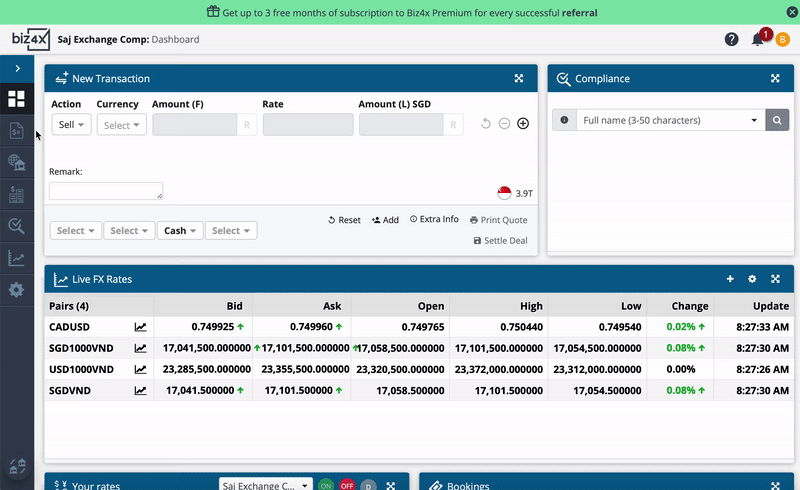The width and height of the screenshot is (800, 490).
Task: Maximize the Compliance panel
Action: 776,78
